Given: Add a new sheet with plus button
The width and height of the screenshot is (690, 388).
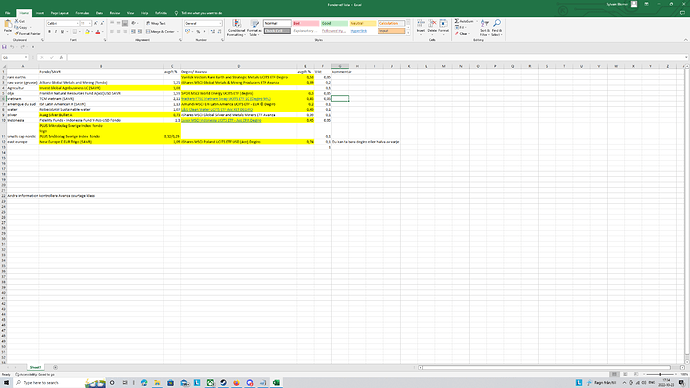Looking at the screenshot, I should [55, 367].
